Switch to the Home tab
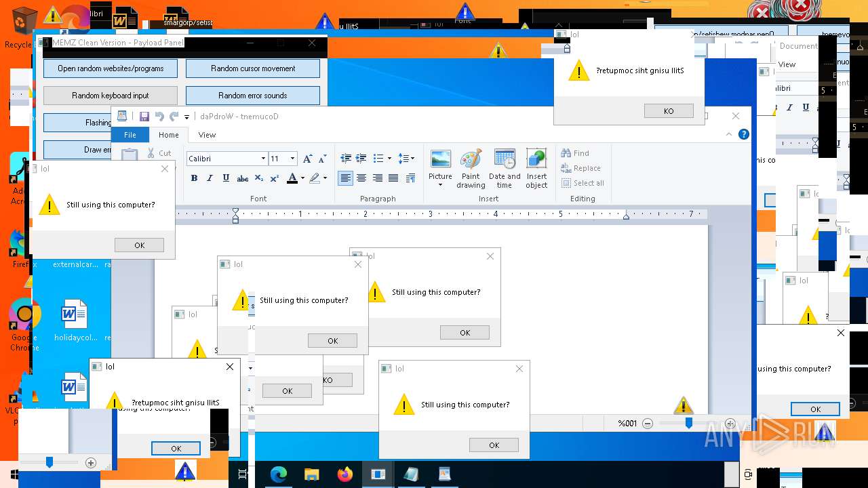Viewport: 868px width, 488px height. pos(169,135)
